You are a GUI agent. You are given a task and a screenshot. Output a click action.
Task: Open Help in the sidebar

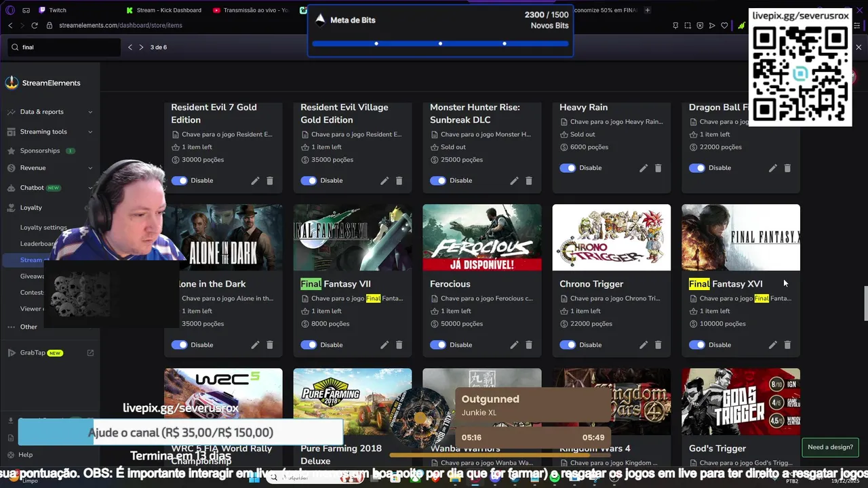click(26, 455)
